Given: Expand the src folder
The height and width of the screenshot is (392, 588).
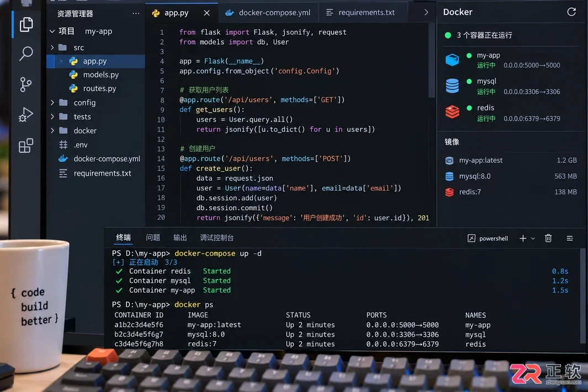Looking at the screenshot, I should tap(52, 47).
